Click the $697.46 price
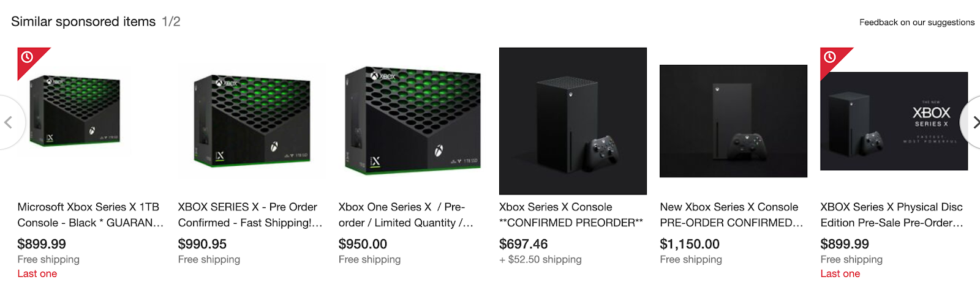 [x=523, y=244]
